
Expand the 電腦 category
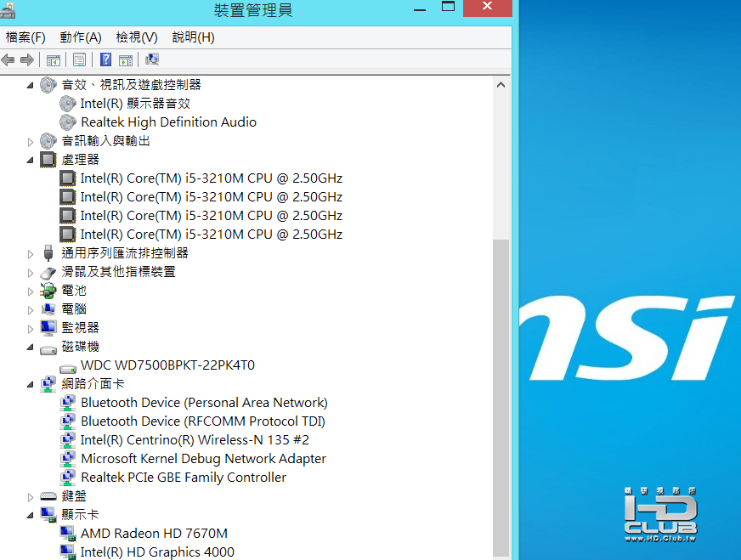coord(31,310)
